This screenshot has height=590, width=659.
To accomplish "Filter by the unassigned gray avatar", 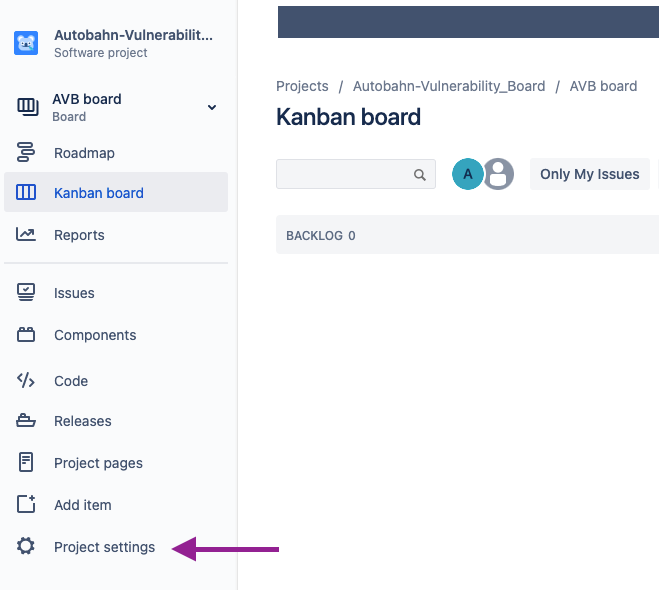I will point(498,174).
